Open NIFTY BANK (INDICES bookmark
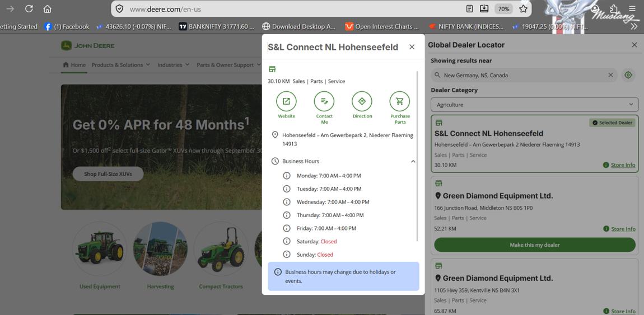644x315 pixels. [x=466, y=27]
